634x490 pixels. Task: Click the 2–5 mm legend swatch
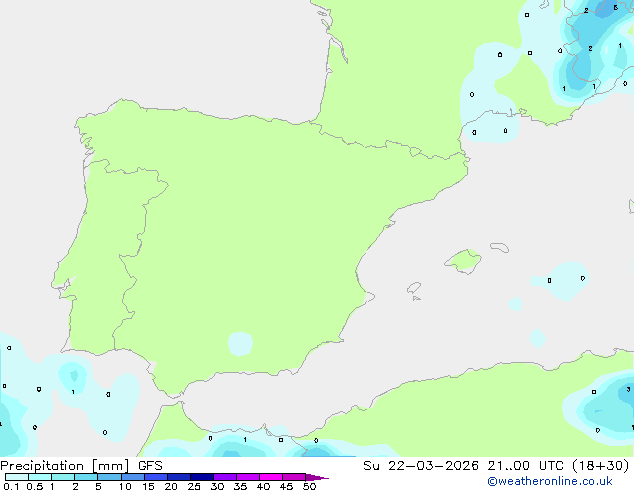(86, 477)
